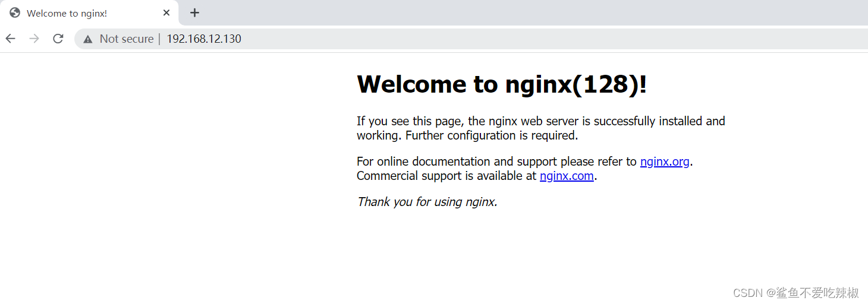Click empty tab strip area beside plus button
The width and height of the screenshot is (868, 304).
point(476,12)
